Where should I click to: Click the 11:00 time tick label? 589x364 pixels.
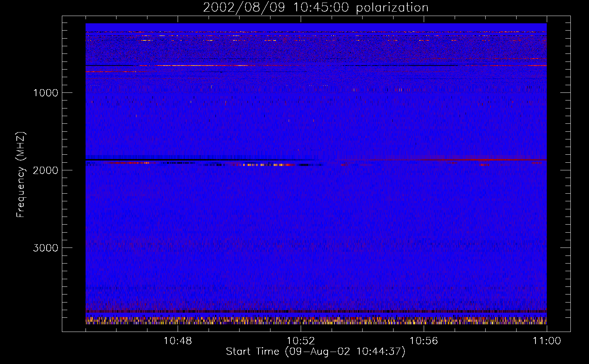click(547, 341)
